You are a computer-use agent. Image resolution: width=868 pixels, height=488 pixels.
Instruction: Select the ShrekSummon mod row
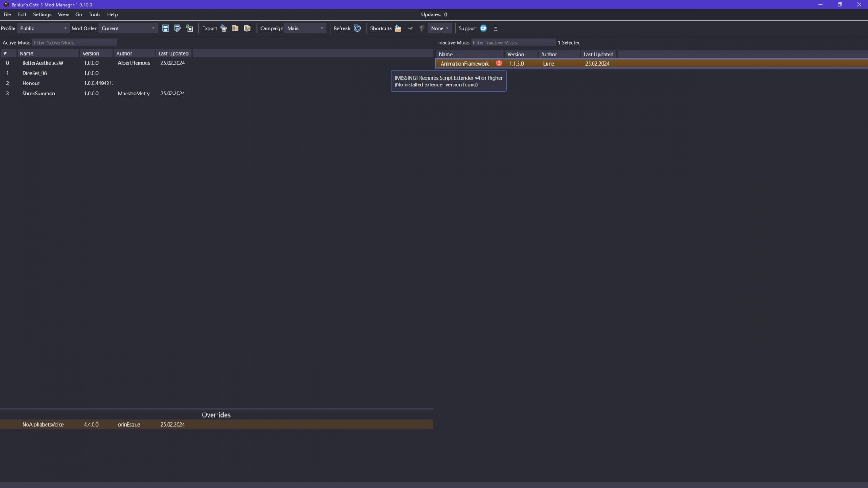coord(38,94)
